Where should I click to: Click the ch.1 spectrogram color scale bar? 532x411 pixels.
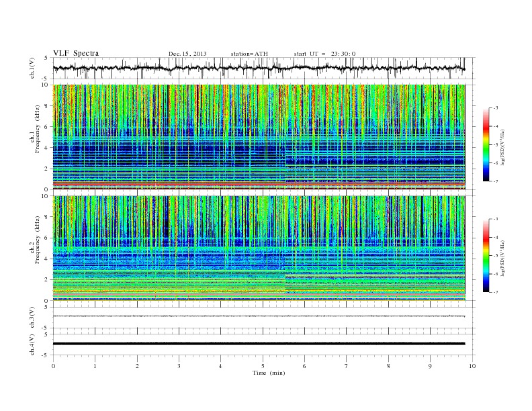point(486,144)
